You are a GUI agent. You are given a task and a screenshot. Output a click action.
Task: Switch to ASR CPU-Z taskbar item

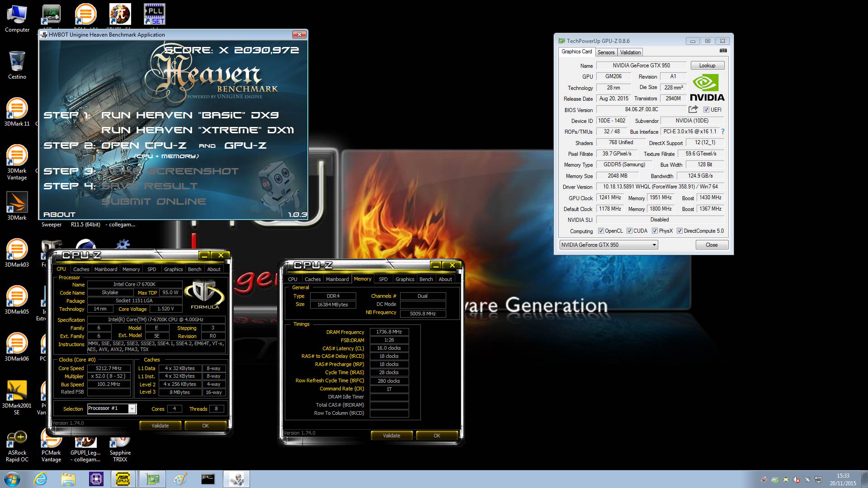(x=123, y=479)
